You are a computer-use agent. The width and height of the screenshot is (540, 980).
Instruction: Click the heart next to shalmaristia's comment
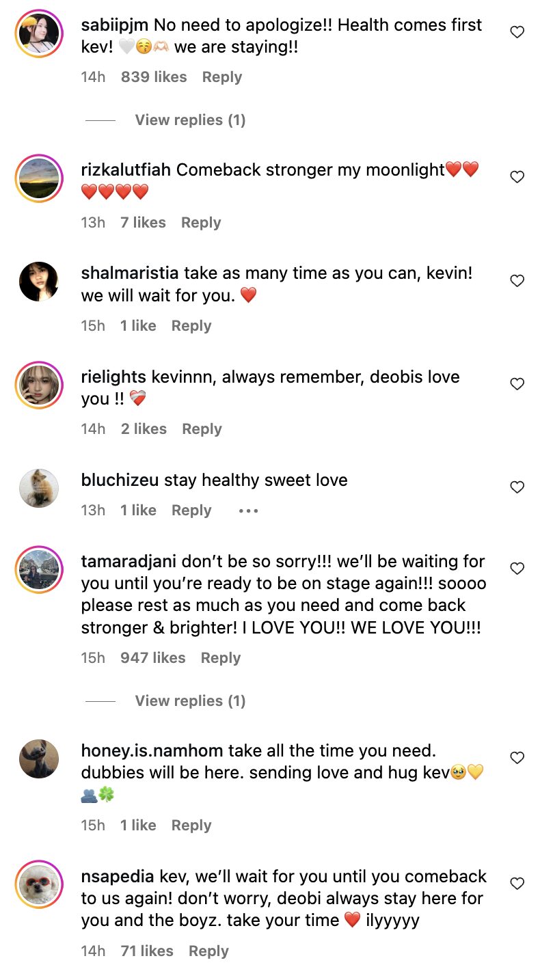pos(517,280)
